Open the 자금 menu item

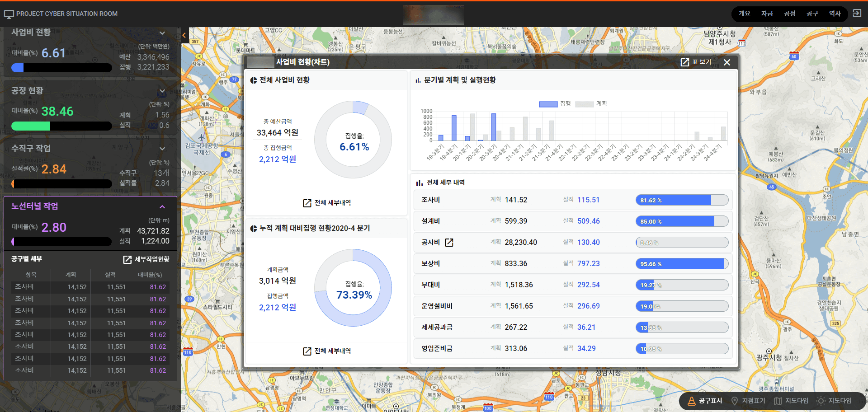pos(767,14)
